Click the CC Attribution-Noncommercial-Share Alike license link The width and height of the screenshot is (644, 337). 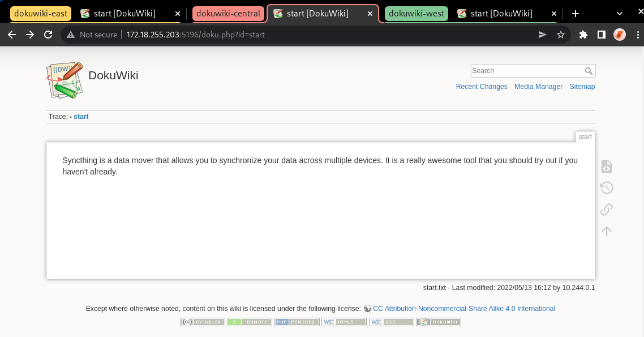[x=463, y=309]
